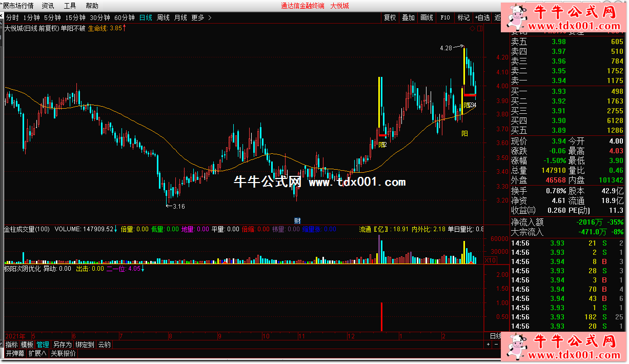Switch chart to 分时 intraday view
Screen dimensions: 629x364
click(12, 17)
